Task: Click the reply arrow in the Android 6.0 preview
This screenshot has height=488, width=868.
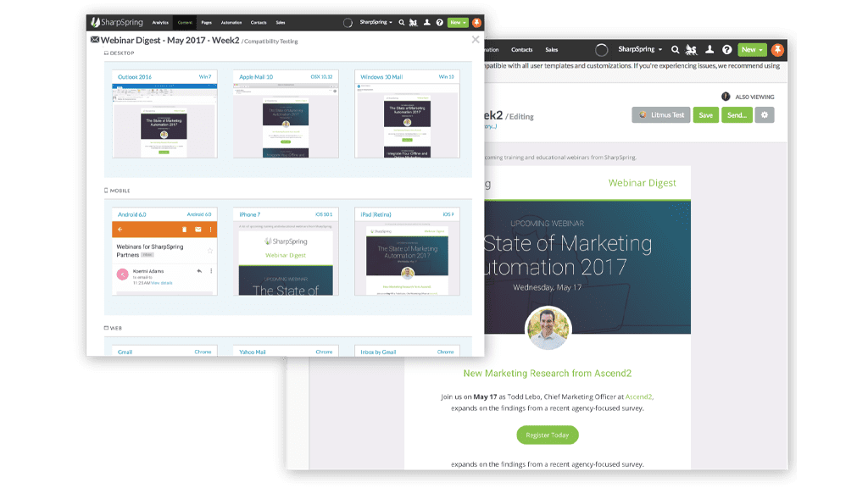Action: [x=199, y=271]
